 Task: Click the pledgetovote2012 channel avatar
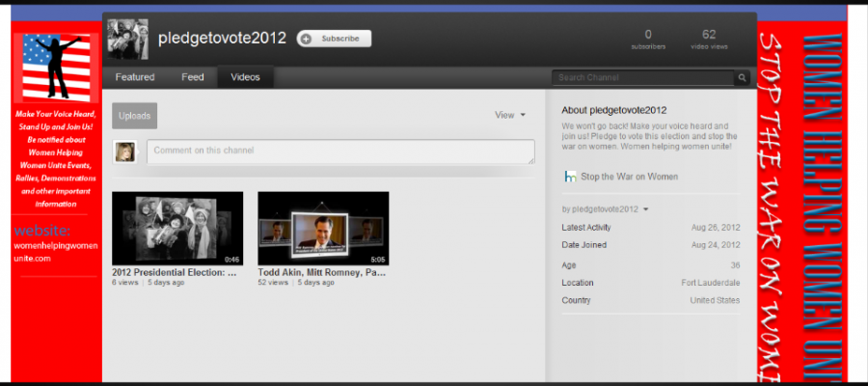(x=127, y=40)
